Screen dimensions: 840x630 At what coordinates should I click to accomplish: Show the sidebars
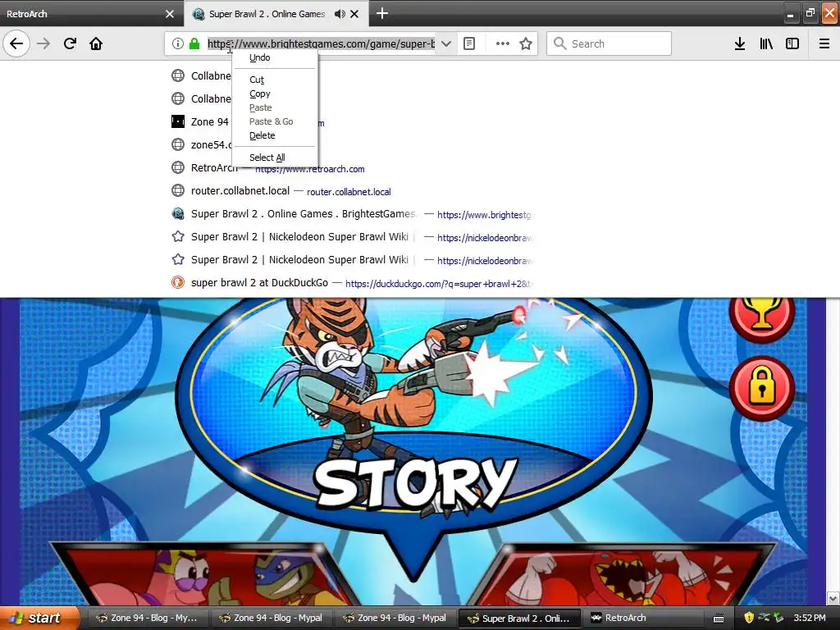click(x=792, y=43)
